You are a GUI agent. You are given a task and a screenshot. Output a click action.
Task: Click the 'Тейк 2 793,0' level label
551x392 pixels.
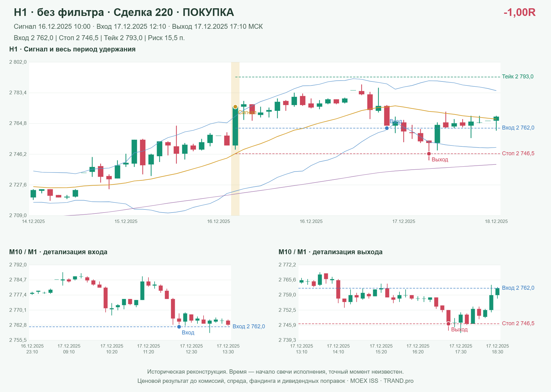coord(518,77)
